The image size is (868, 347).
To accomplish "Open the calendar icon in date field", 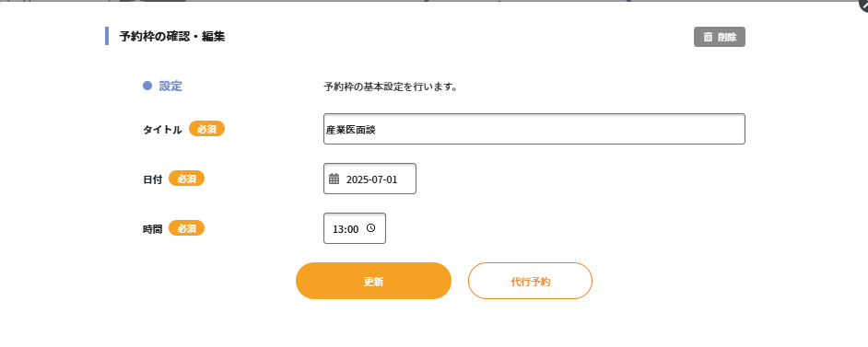I will (x=334, y=179).
